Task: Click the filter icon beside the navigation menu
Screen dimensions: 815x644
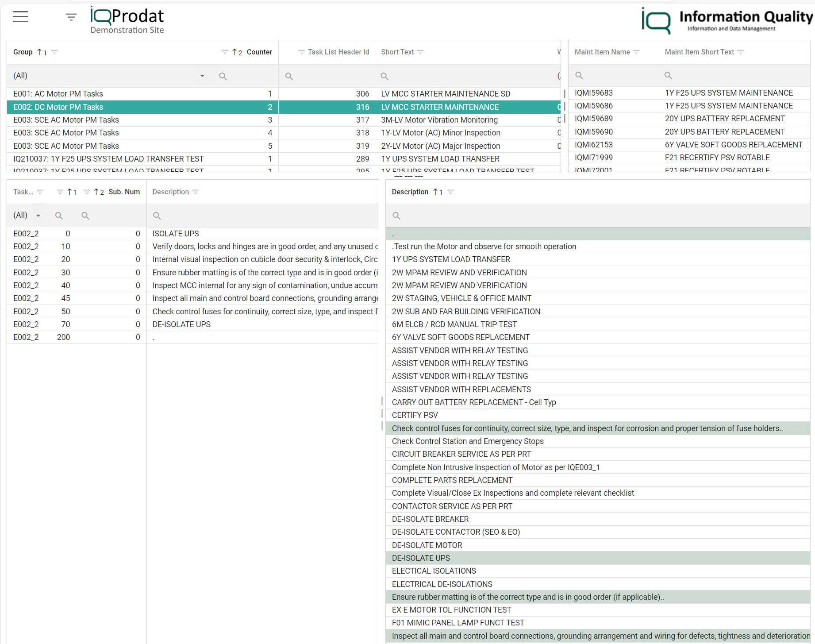Action: (x=70, y=16)
